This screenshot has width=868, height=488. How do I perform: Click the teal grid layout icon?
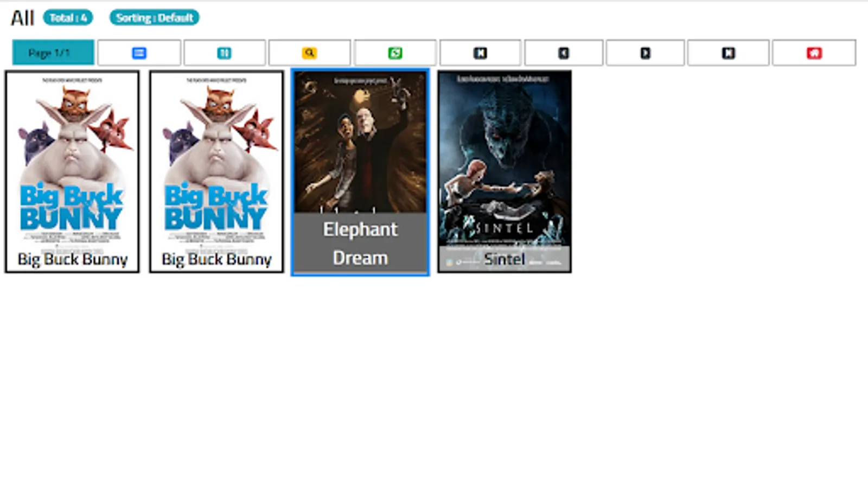[x=224, y=53]
